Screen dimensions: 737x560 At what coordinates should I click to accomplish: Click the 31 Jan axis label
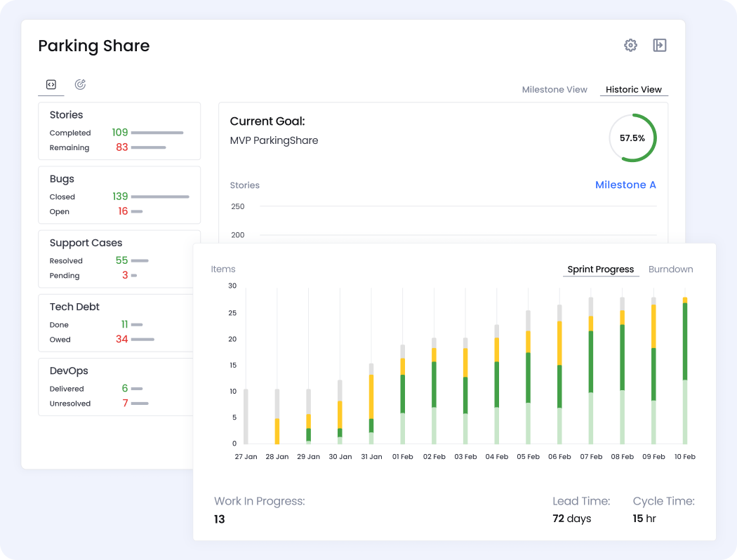coord(371,457)
